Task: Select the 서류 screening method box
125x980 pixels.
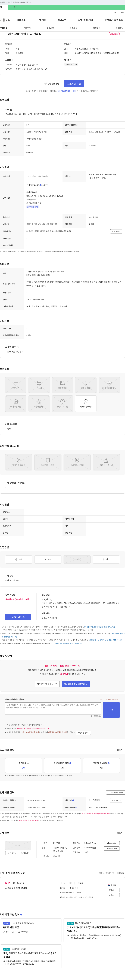Action: coord(19,560)
